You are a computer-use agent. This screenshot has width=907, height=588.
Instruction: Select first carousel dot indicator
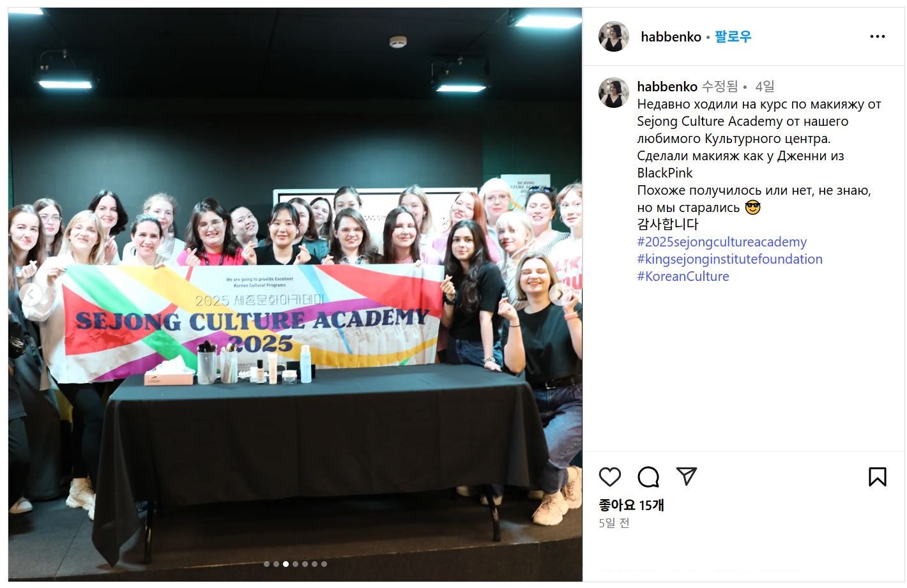click(x=266, y=564)
